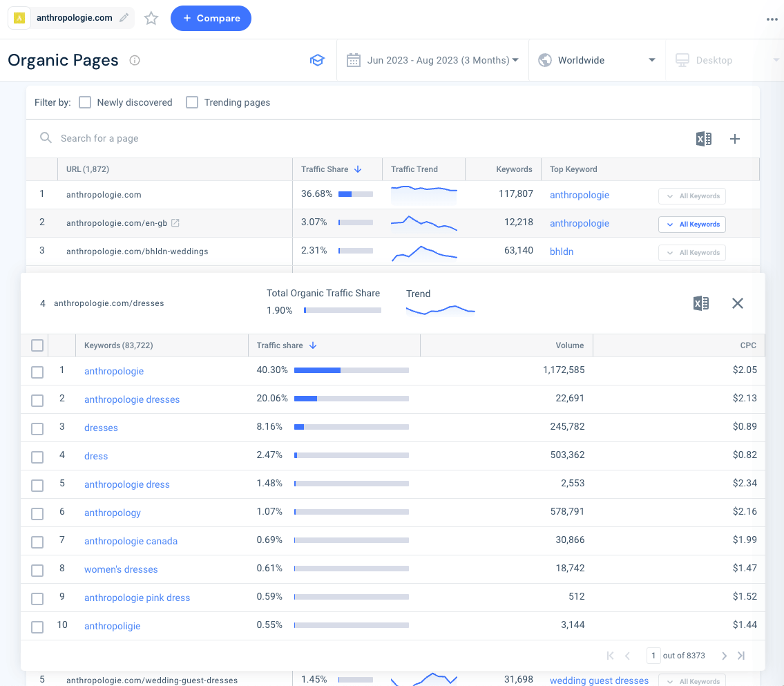784x686 pixels.
Task: Click anthropologie.com/bhldn-weddings URL row
Action: [137, 251]
